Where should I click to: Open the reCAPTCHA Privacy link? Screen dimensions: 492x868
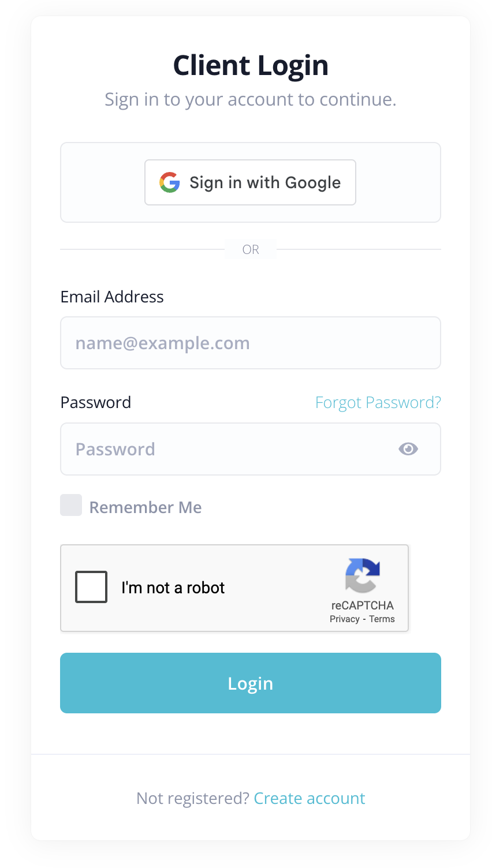click(345, 619)
